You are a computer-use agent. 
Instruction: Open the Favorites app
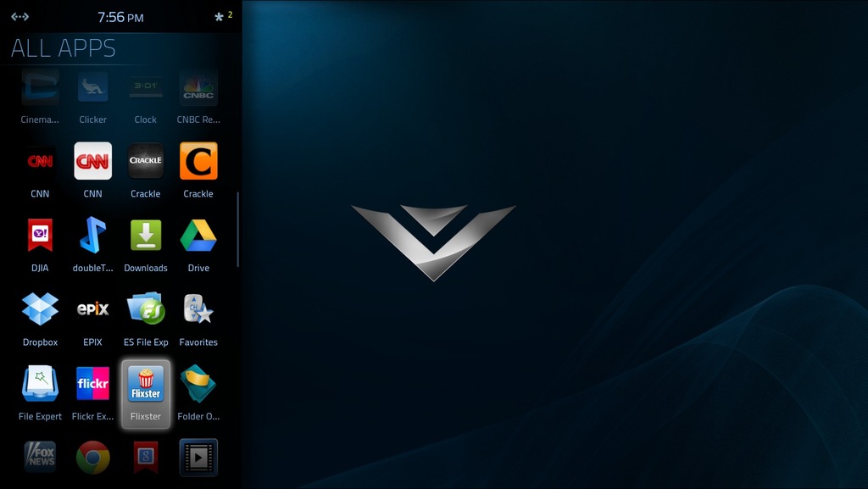click(x=198, y=308)
